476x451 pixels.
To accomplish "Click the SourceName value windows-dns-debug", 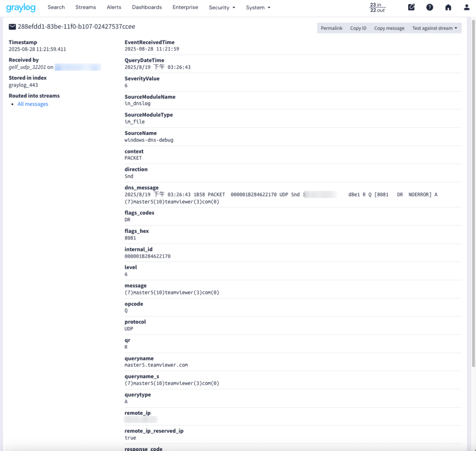I will pos(149,140).
